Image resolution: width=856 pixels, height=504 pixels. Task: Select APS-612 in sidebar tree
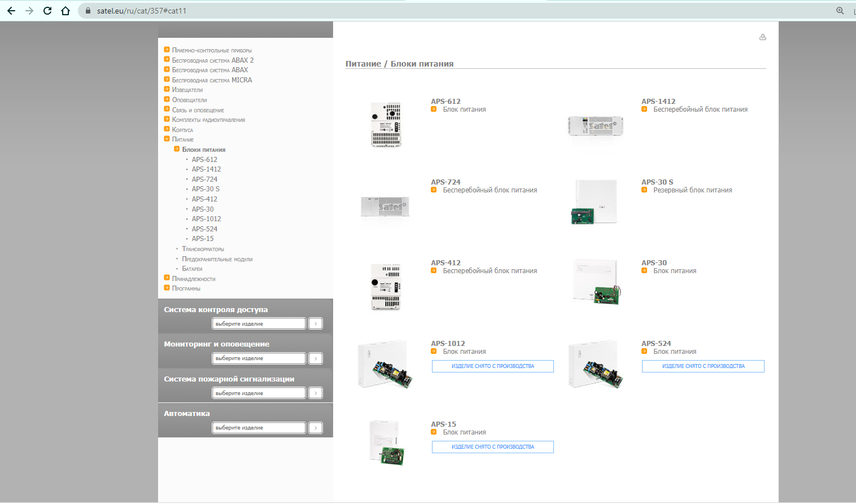coord(204,160)
